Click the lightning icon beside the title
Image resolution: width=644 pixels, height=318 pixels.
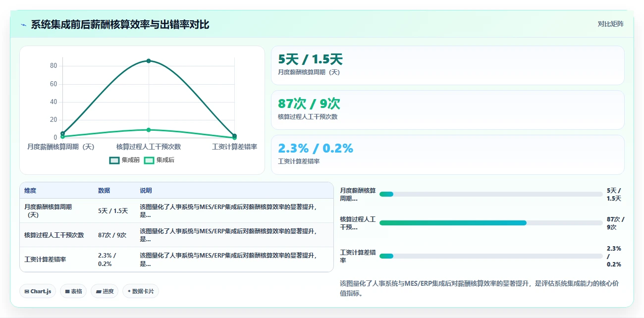click(23, 25)
